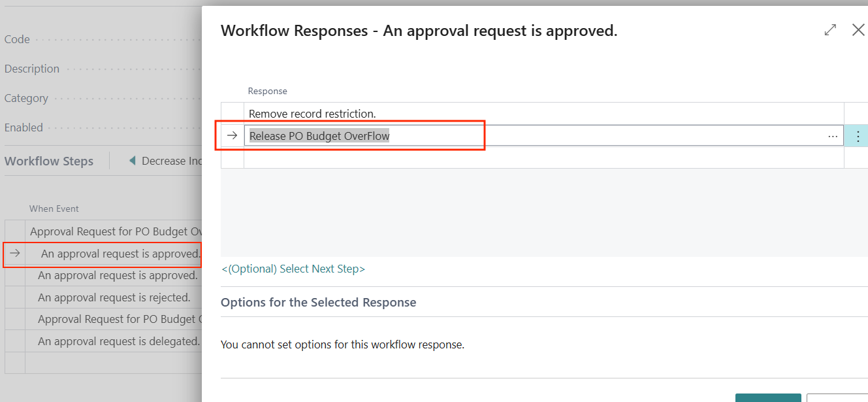
Task: Select the An approval request is delegated step
Action: point(118,341)
